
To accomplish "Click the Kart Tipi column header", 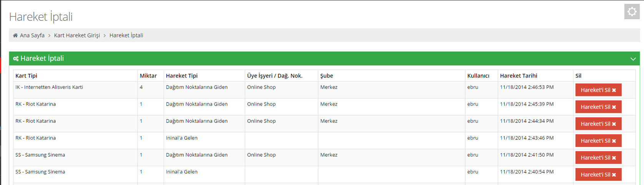I will [26, 76].
